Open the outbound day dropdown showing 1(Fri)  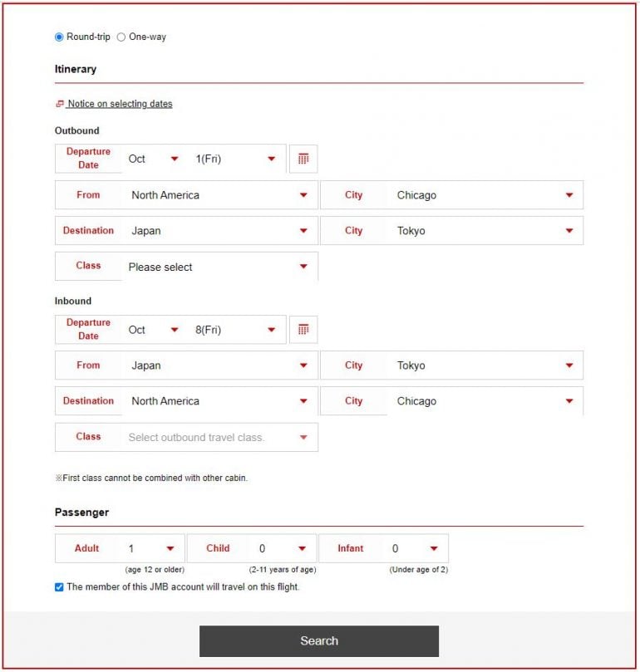(237, 159)
